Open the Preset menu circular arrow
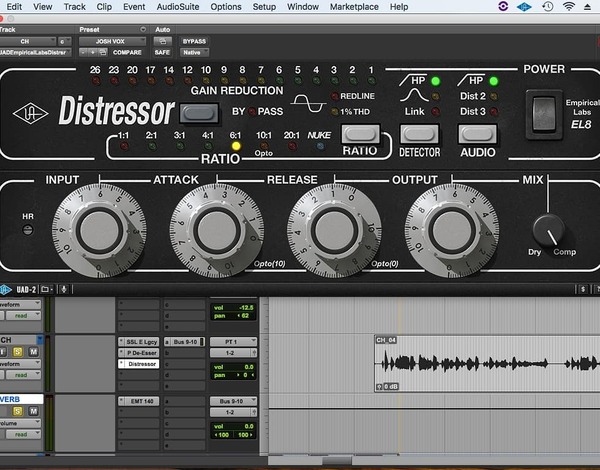Viewport: 600px width, 470px height. pyautogui.click(x=143, y=29)
